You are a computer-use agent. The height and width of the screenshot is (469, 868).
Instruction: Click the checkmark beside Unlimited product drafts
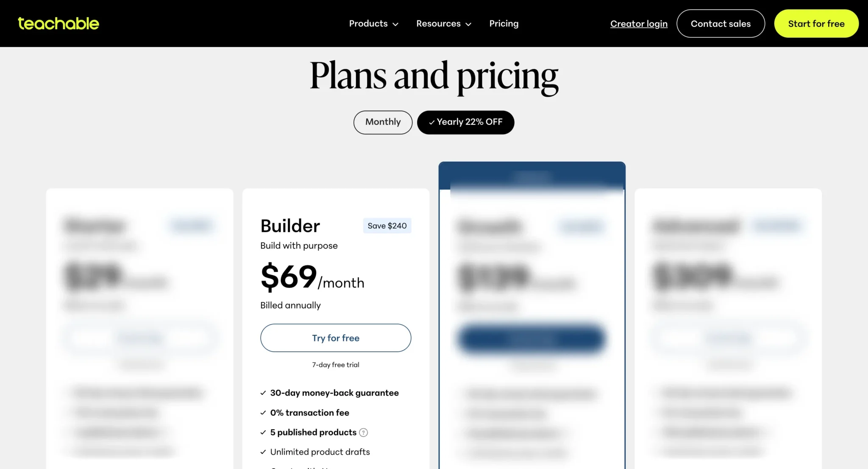click(263, 452)
